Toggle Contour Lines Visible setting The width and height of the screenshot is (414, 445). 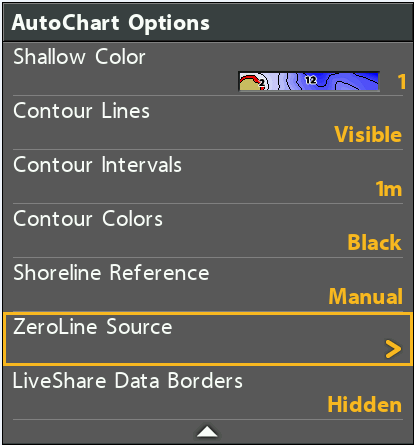[368, 135]
